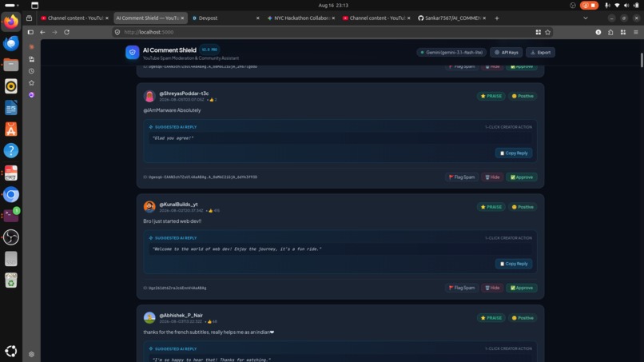
Task: Open sidebar bookmarks star icon
Action: point(31,83)
